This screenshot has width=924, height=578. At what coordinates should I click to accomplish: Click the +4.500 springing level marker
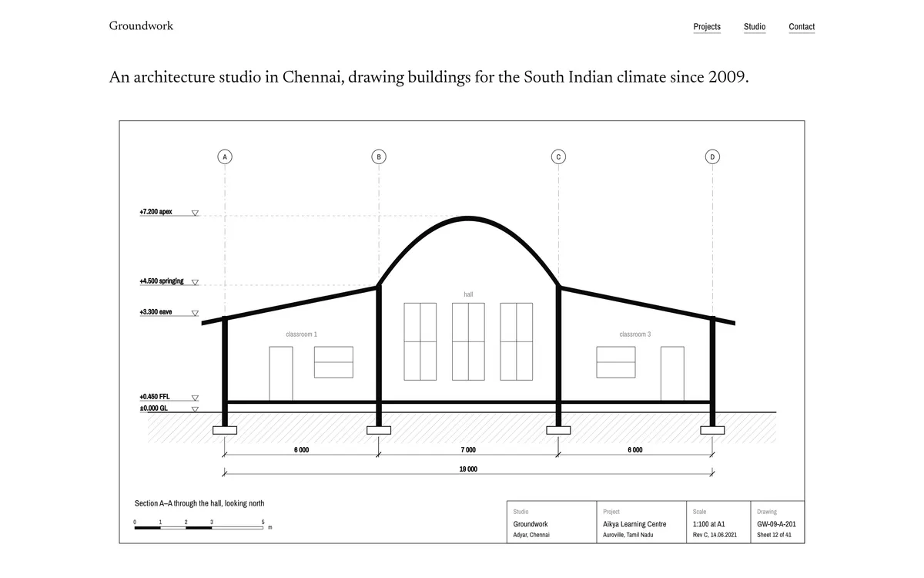195,282
